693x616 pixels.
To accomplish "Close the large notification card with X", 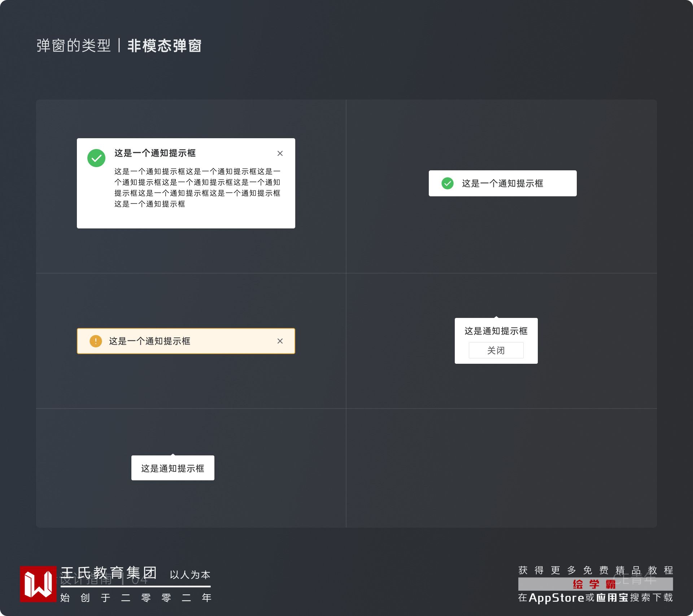I will coord(280,153).
